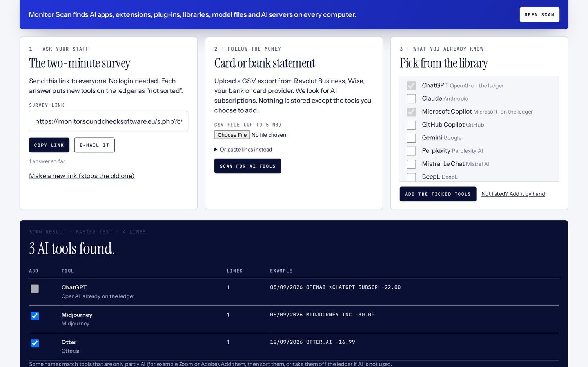Click the OPENAI *CHATGPT SUBSCR example line

(x=335, y=287)
